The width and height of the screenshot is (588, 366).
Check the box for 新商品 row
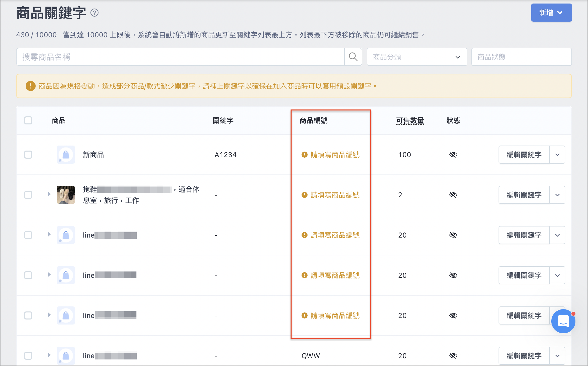coord(28,155)
